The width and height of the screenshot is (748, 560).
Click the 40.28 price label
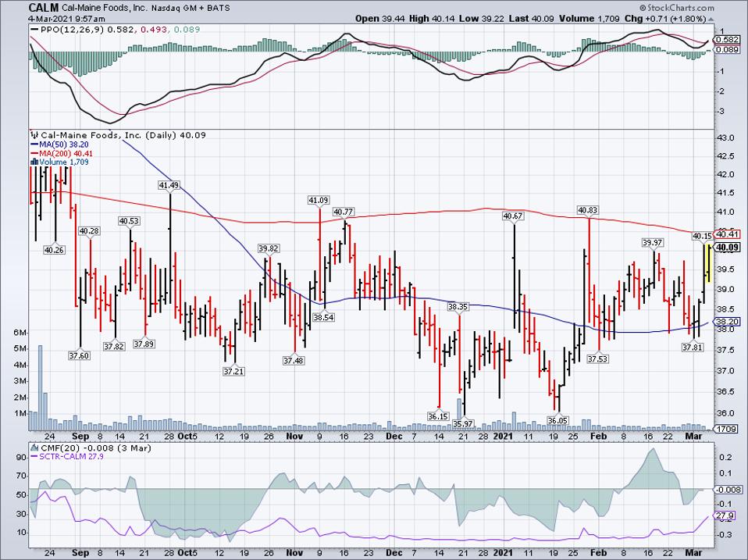click(89, 231)
